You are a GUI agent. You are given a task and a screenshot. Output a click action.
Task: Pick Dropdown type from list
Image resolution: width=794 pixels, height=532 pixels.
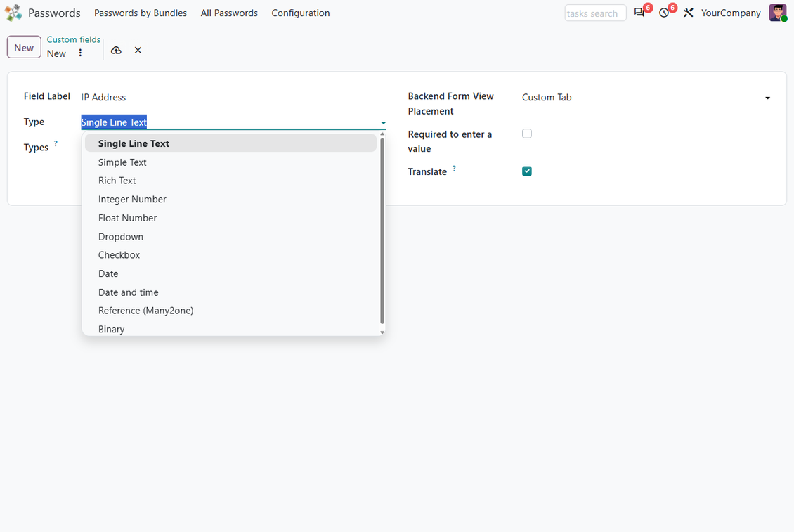pos(231,237)
